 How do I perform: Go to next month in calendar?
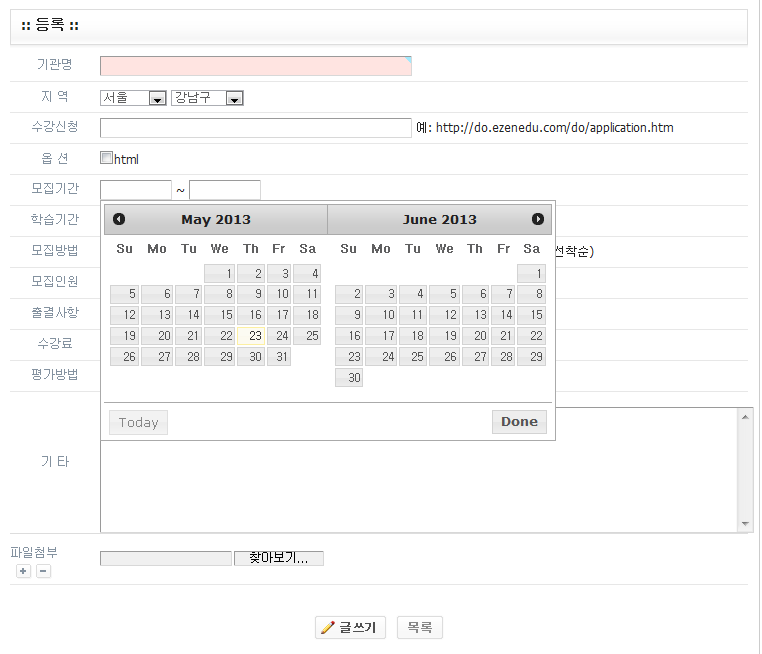pyautogui.click(x=538, y=219)
